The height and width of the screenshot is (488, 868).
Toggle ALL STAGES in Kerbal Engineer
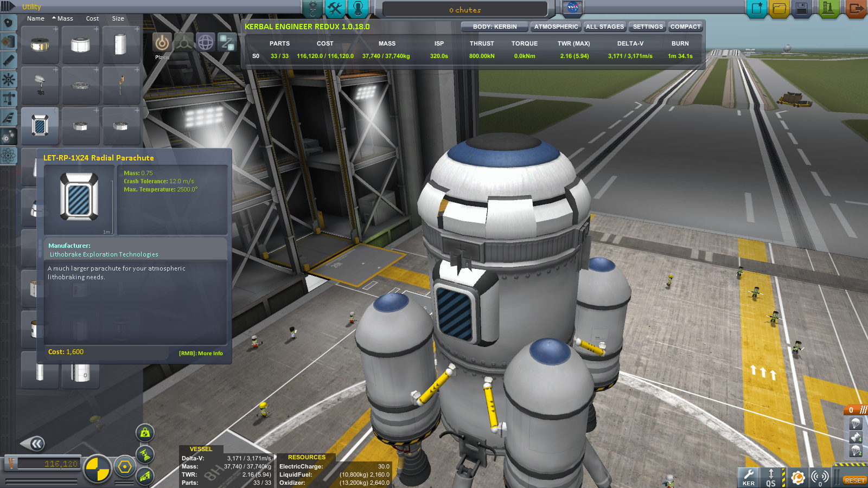[605, 27]
